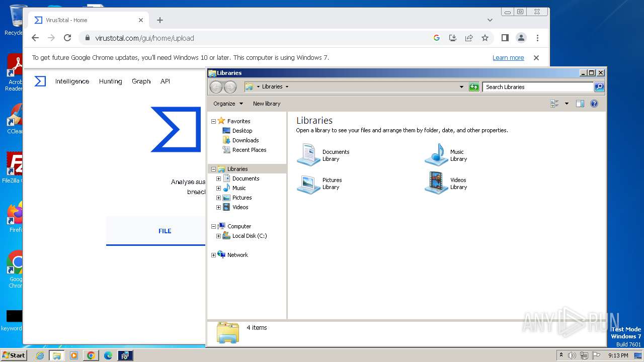Open the Intelligence menu on VirusTotal
644x362 pixels.
(72, 81)
